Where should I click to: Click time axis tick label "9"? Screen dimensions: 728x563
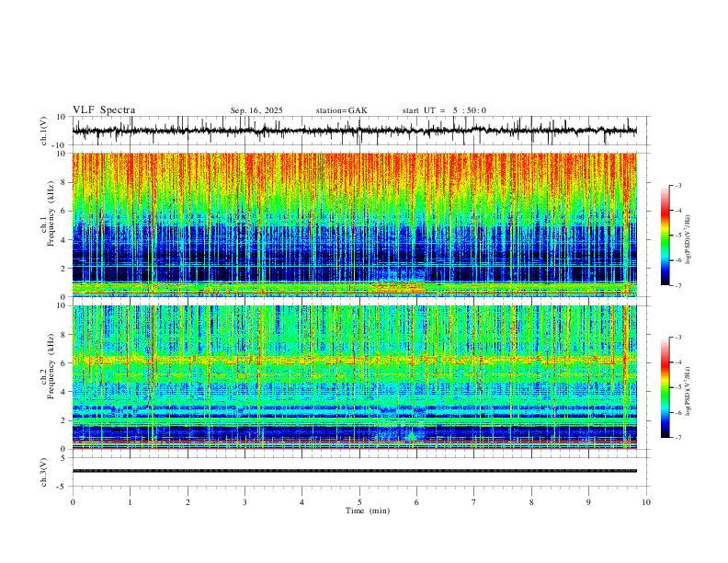tap(588, 502)
